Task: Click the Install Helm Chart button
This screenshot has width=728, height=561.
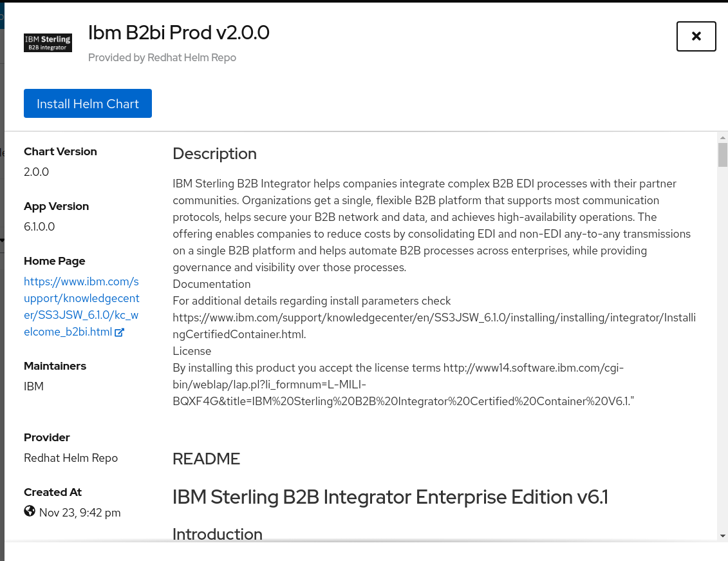Action: [x=88, y=104]
